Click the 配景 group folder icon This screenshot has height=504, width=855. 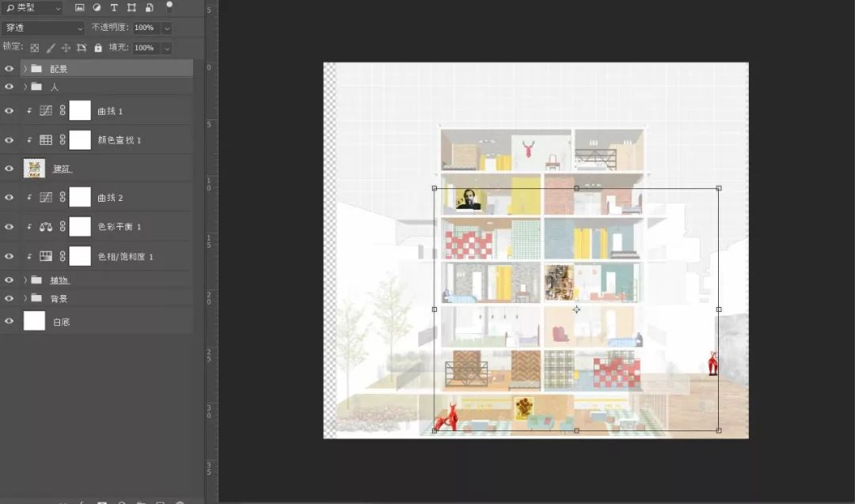36,69
